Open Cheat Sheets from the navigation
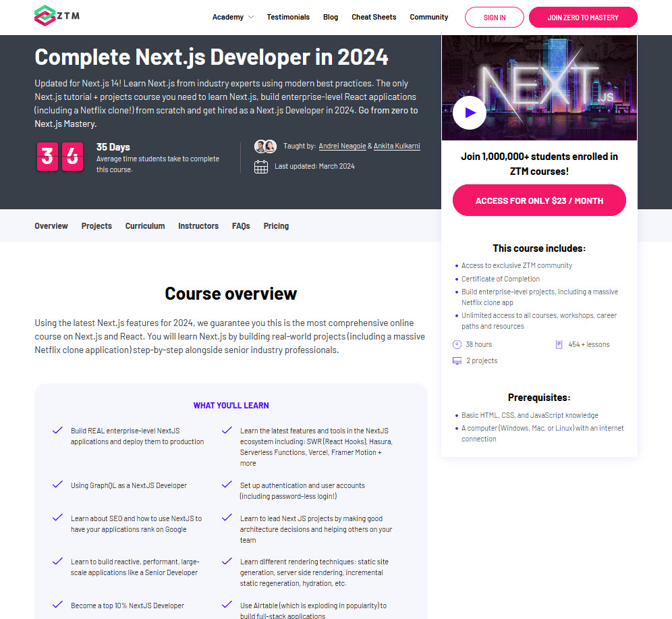The width and height of the screenshot is (672, 619). (x=374, y=17)
